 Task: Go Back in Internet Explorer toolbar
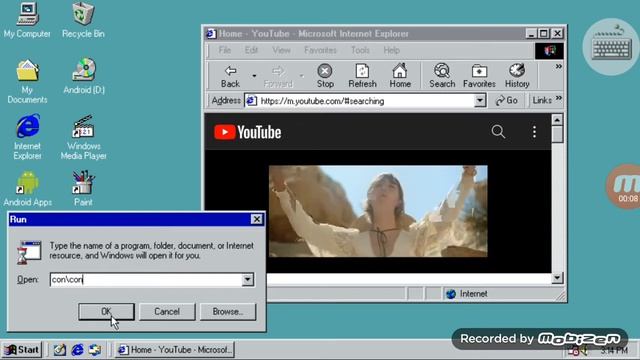point(230,76)
